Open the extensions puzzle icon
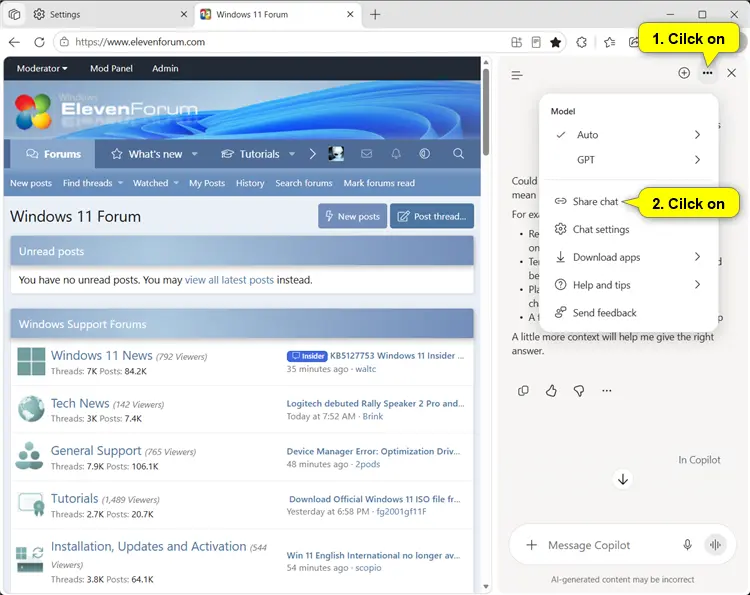This screenshot has width=750, height=595. [581, 43]
